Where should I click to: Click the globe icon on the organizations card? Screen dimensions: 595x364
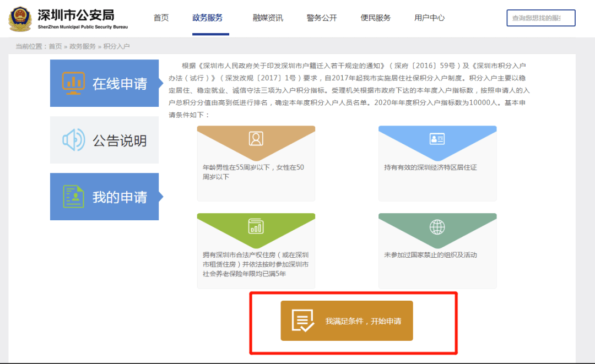[437, 226]
